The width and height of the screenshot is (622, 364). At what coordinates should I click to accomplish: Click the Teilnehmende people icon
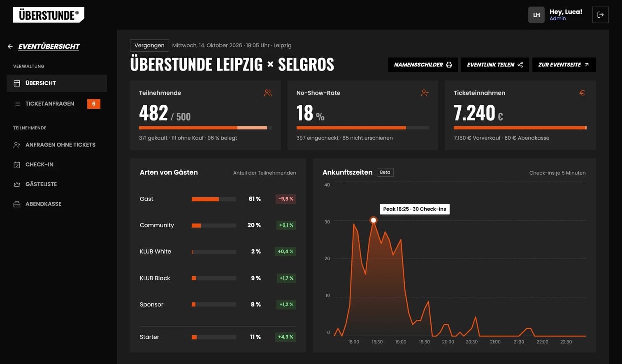point(268,93)
